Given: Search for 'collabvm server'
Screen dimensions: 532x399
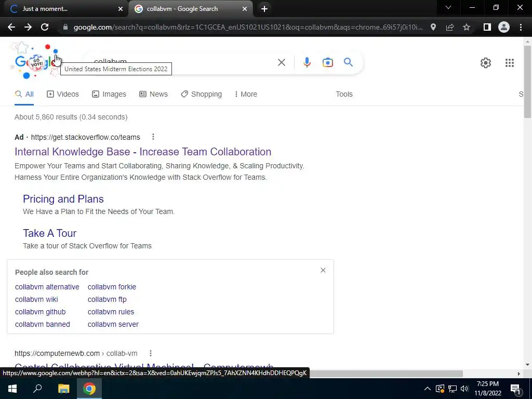Looking at the screenshot, I should click(113, 324).
